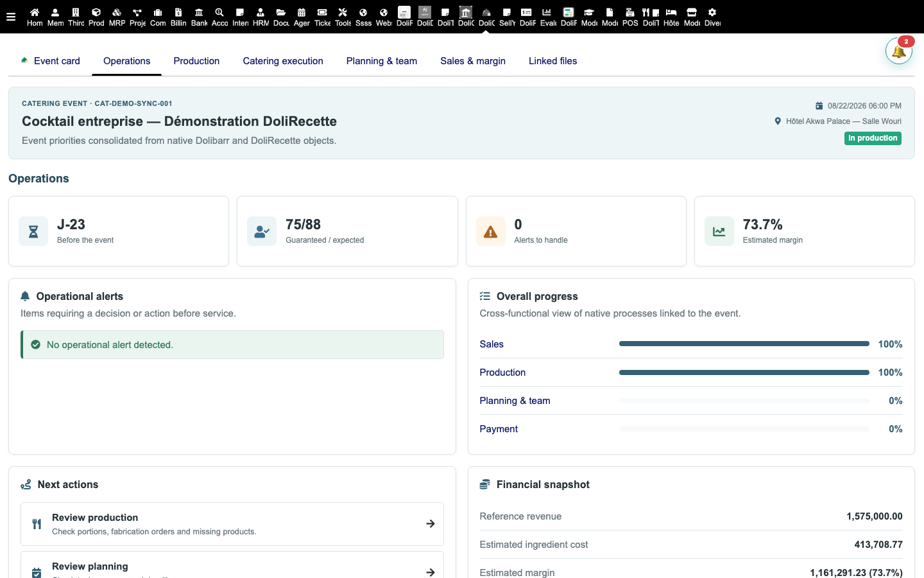Open the Agenda calendar module
This screenshot has width=924, height=578.
pyautogui.click(x=302, y=17)
